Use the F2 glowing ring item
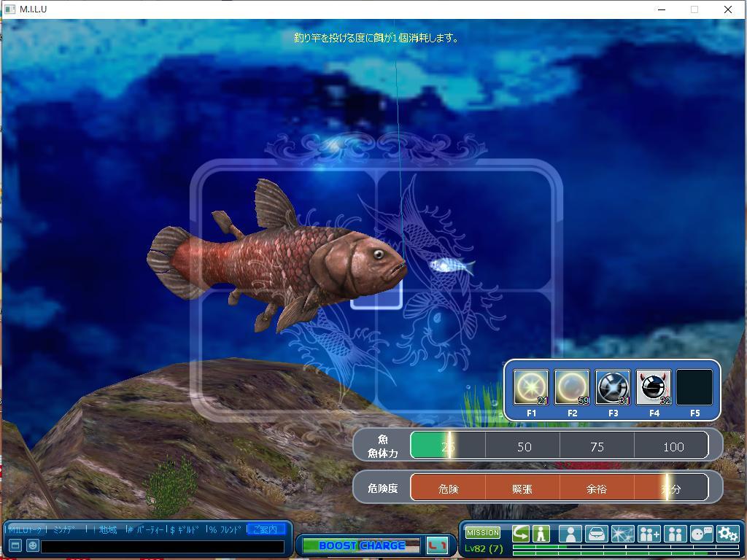Image resolution: width=747 pixels, height=560 pixels. [x=571, y=386]
